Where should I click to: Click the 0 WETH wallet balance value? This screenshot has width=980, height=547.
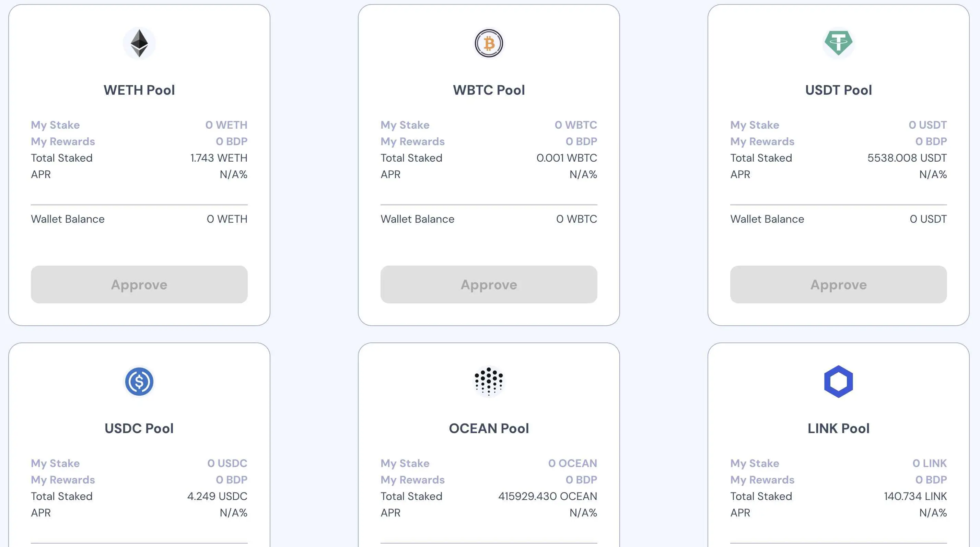click(x=227, y=219)
